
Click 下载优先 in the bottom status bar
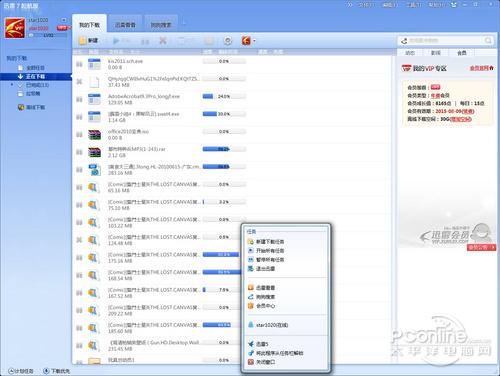tap(57, 371)
